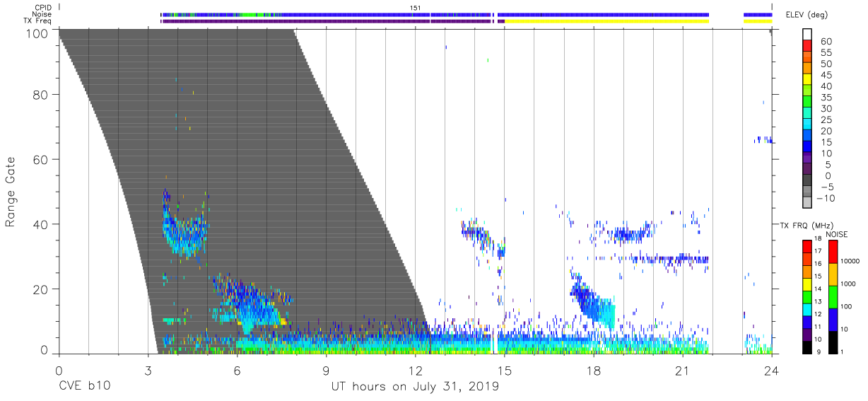Click ELEV colorbar tick label 35
The height and width of the screenshot is (401, 868).
(x=826, y=98)
